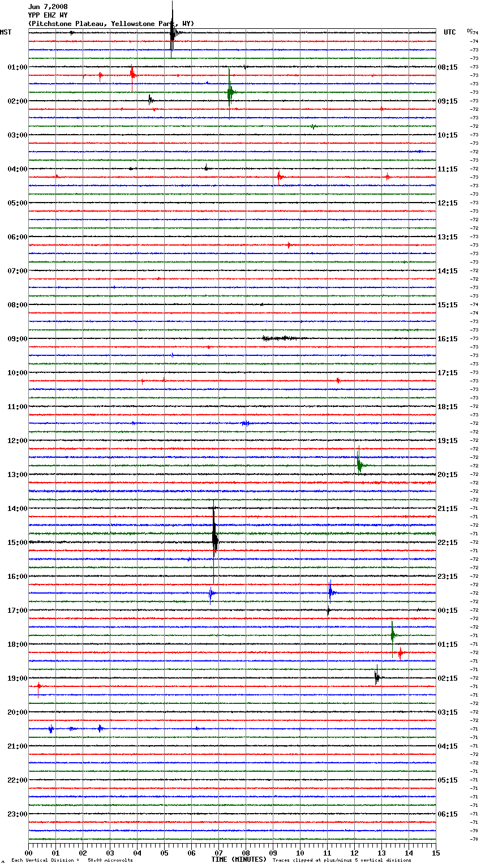Select the 03:00 MST row label
Viewport: 481px width, 868px height.
pyautogui.click(x=18, y=135)
